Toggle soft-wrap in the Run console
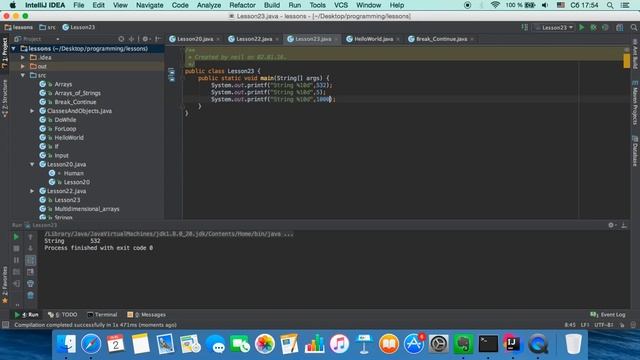 (x=30, y=260)
